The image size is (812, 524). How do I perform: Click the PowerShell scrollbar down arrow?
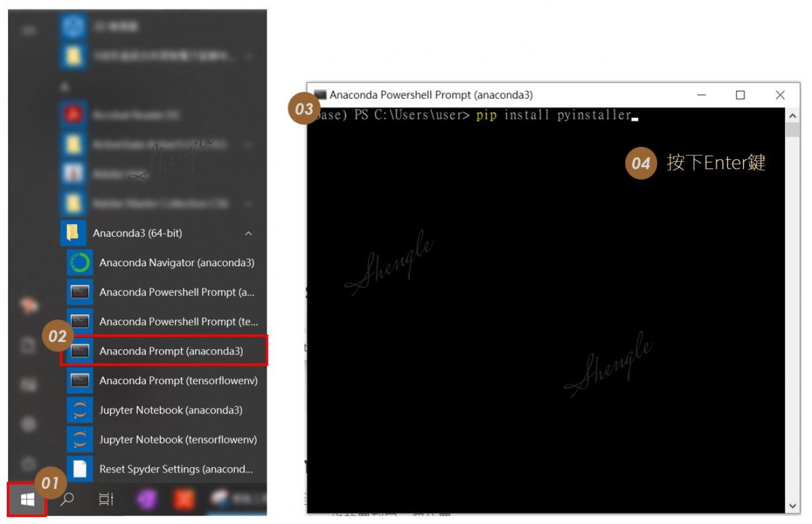(x=792, y=506)
